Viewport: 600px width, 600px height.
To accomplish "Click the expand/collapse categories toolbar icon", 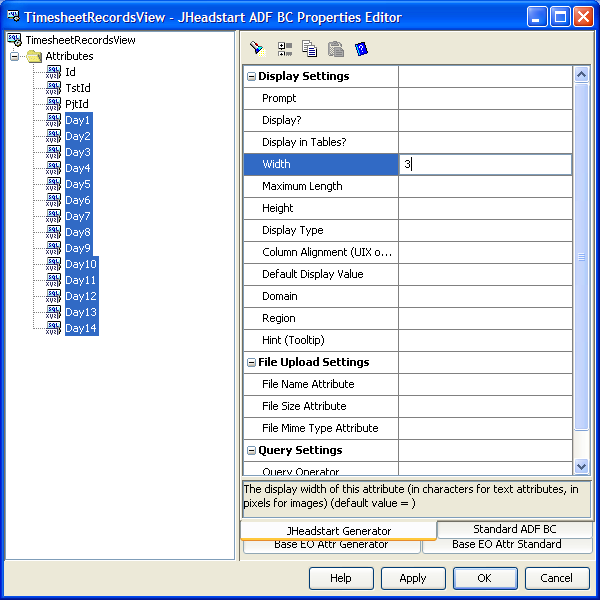I will (x=284, y=48).
